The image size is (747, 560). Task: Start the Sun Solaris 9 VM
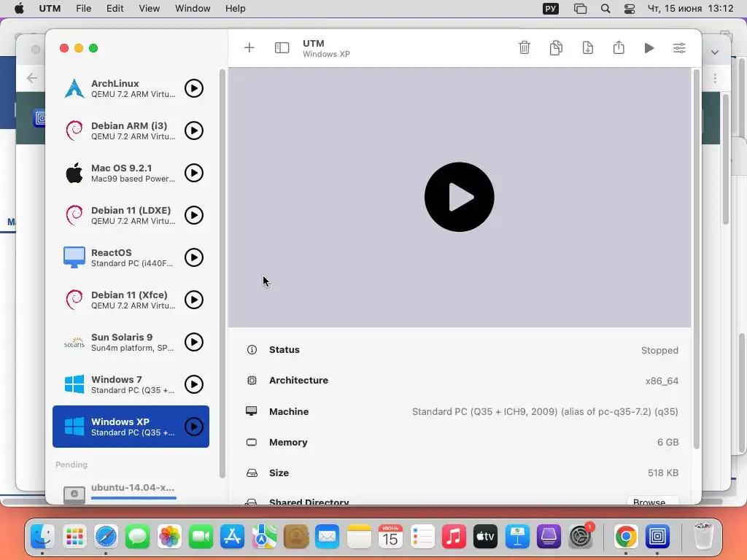(x=194, y=342)
